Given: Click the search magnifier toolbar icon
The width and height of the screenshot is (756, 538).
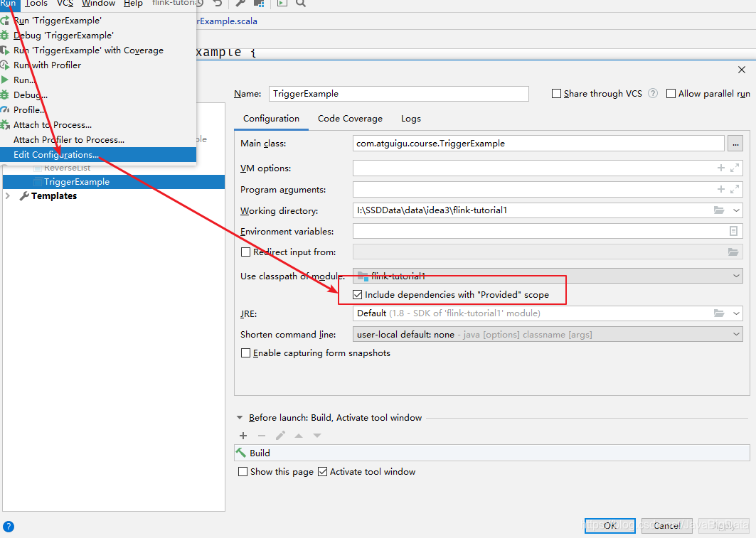Looking at the screenshot, I should [301, 4].
